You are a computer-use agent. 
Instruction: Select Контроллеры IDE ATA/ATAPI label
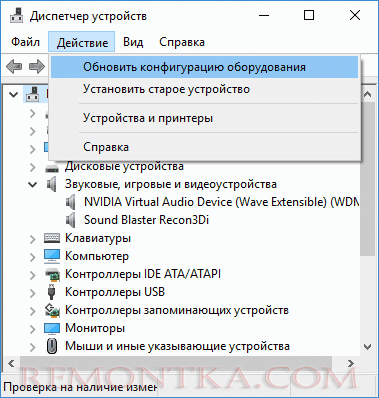(143, 274)
